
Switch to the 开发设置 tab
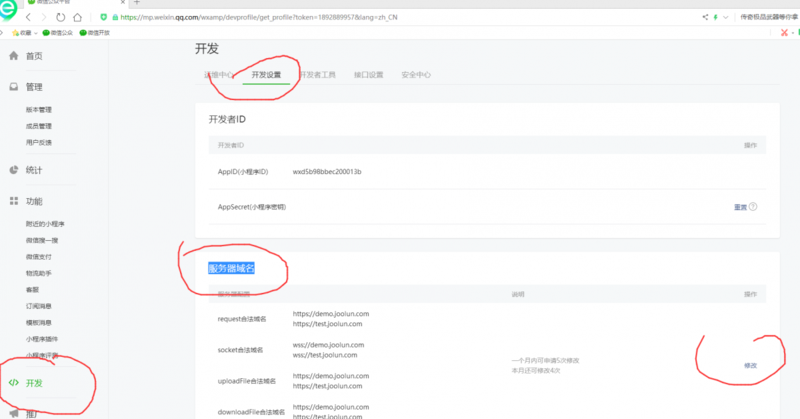pyautogui.click(x=266, y=75)
